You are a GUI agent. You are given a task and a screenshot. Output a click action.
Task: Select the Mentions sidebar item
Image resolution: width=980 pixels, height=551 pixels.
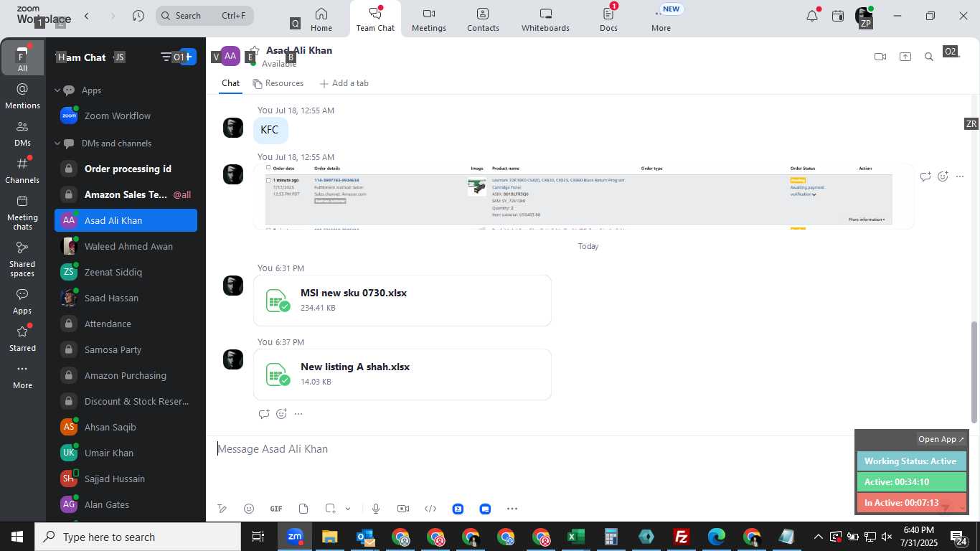point(22,97)
